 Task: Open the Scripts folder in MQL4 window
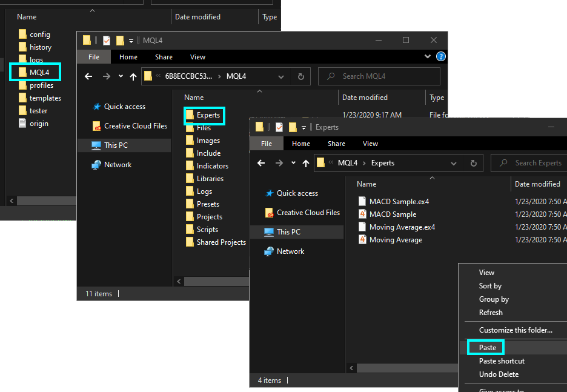point(202,229)
